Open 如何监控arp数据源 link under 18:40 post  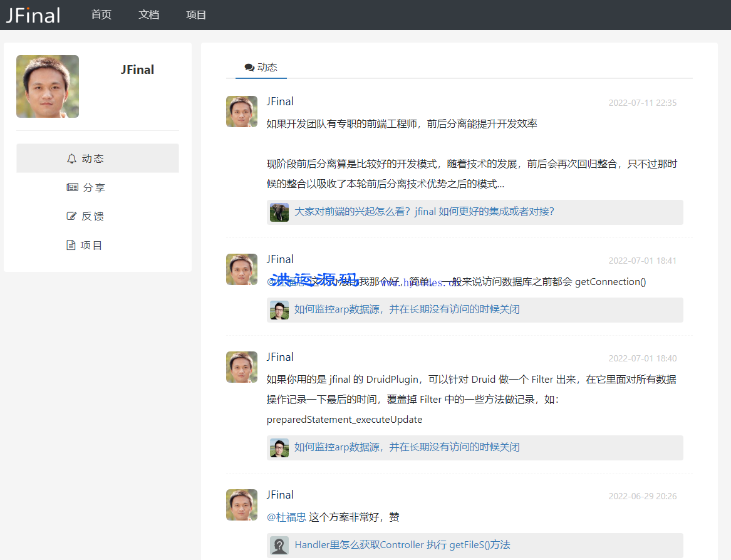coord(407,447)
